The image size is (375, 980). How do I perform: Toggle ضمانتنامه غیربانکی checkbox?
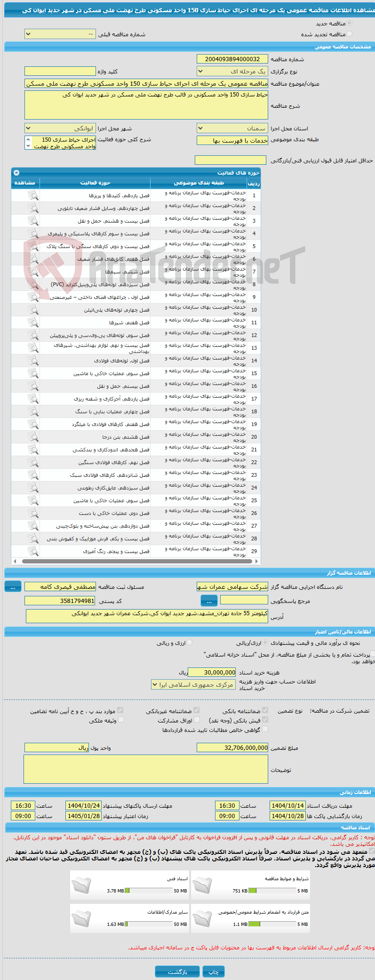pos(197,710)
